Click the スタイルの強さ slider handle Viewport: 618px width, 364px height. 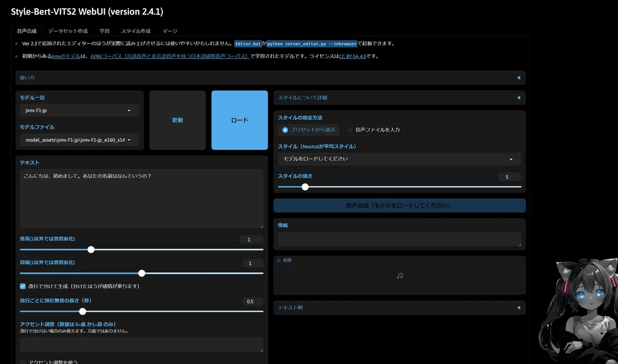coord(305,187)
